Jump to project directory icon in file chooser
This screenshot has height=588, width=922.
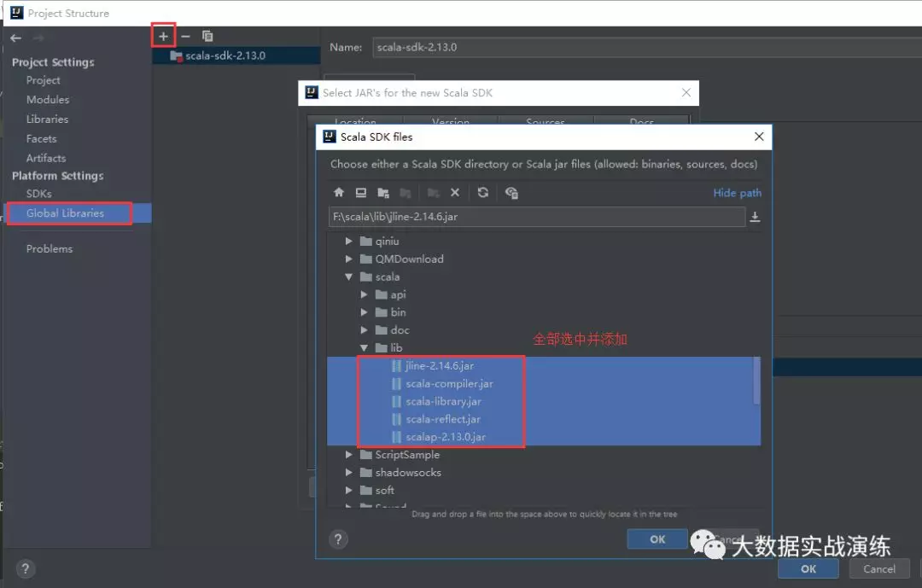click(x=383, y=192)
